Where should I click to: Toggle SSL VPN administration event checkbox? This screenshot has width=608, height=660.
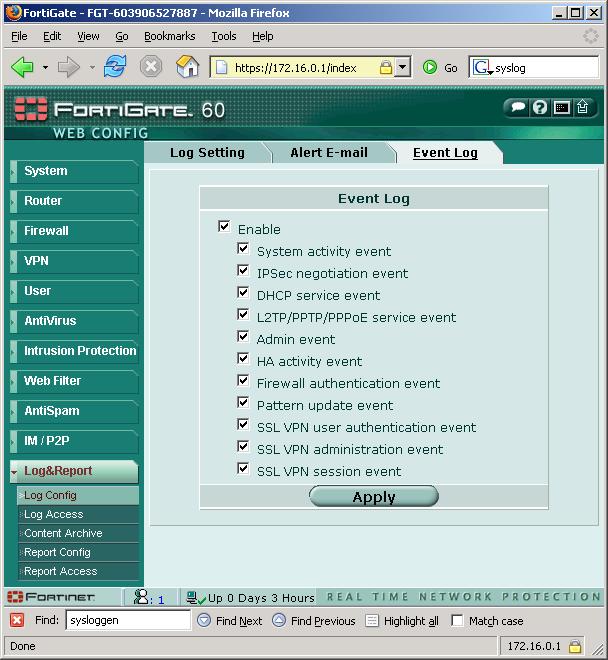[x=243, y=446]
